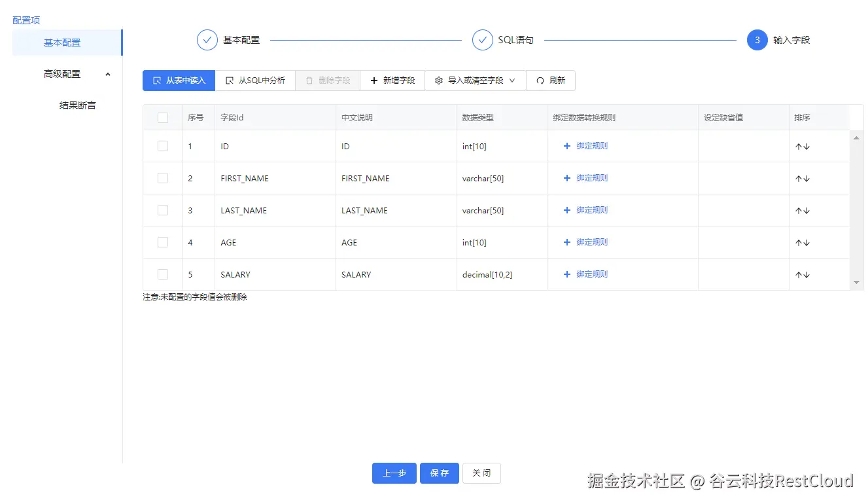Screen dimensions: 868x504
Task: Select 基本配置 in the left sidebar
Action: click(x=67, y=43)
